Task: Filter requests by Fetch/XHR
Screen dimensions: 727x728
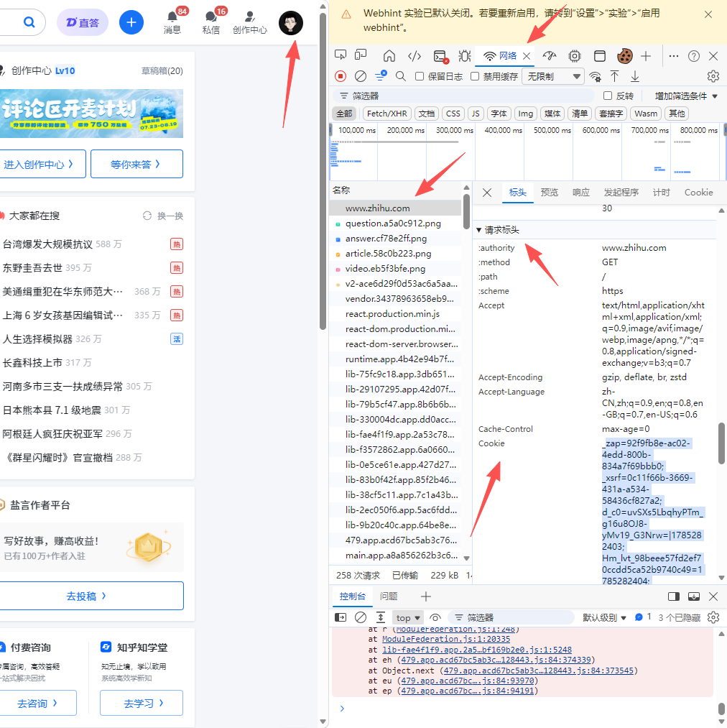Action: click(x=386, y=114)
